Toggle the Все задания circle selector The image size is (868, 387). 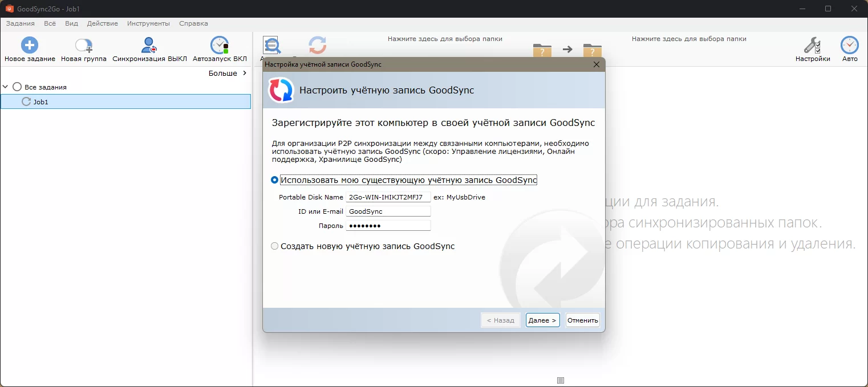click(17, 87)
